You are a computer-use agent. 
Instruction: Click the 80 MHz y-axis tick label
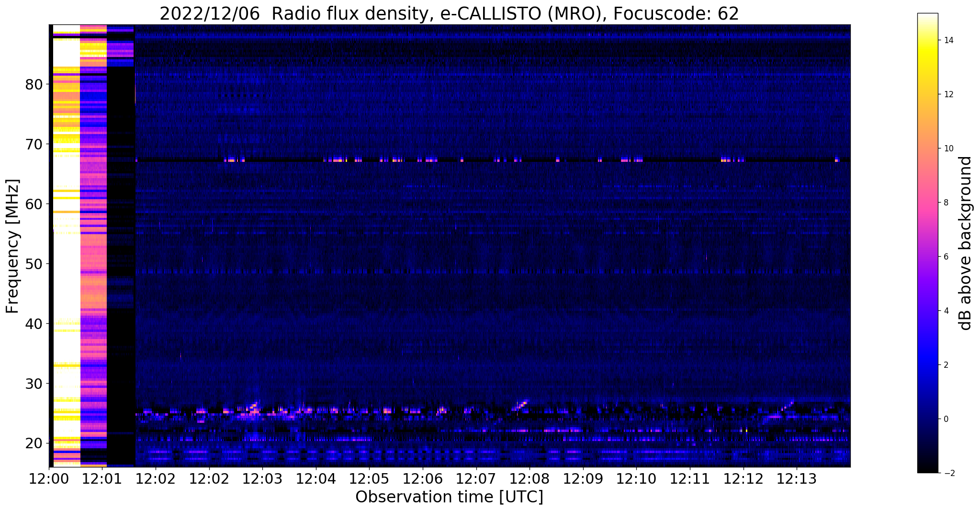(x=34, y=84)
